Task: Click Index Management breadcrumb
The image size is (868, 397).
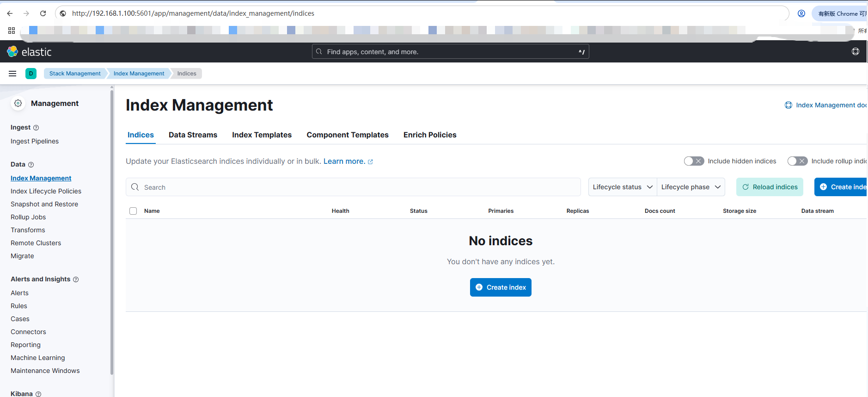Action: click(139, 74)
